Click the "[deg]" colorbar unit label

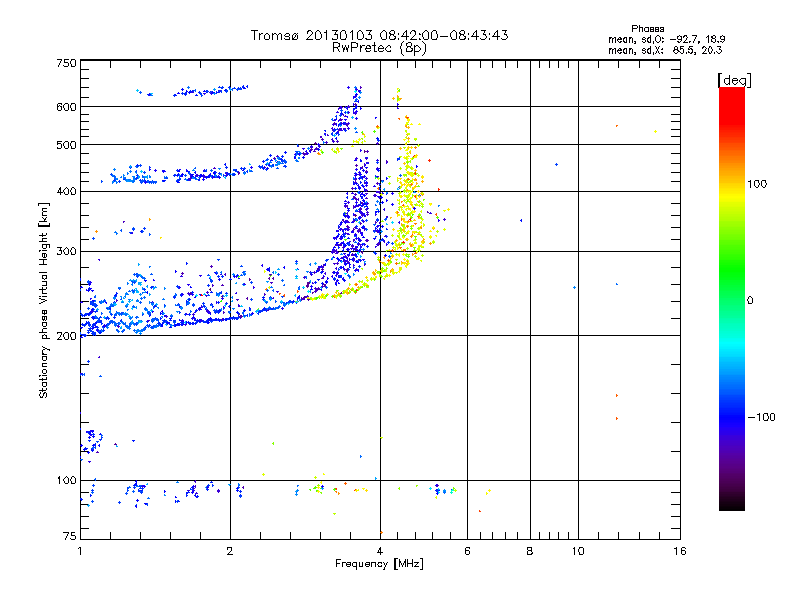(x=734, y=80)
